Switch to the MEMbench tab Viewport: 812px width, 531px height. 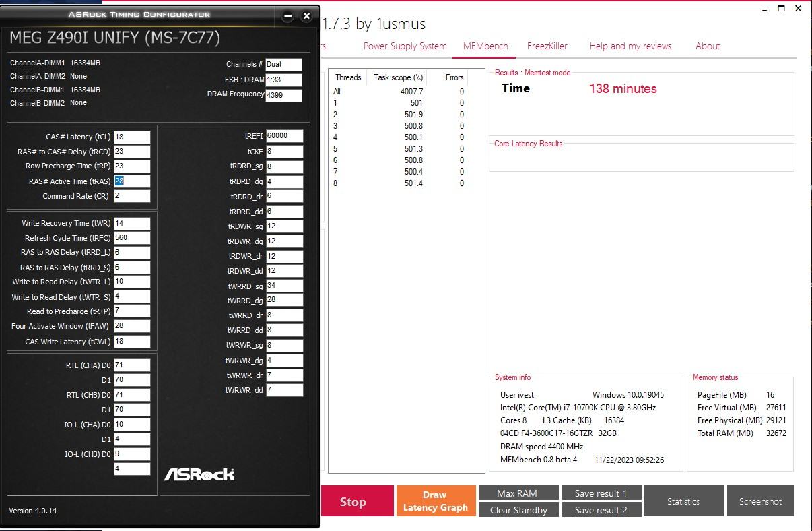click(485, 46)
